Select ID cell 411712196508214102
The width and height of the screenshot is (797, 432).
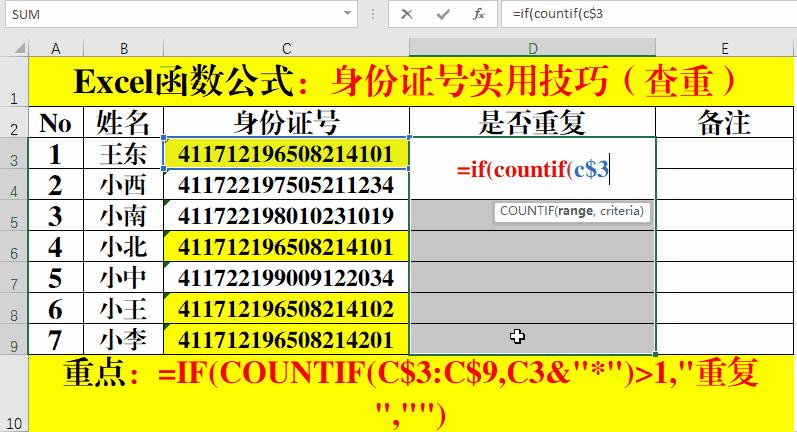286,308
